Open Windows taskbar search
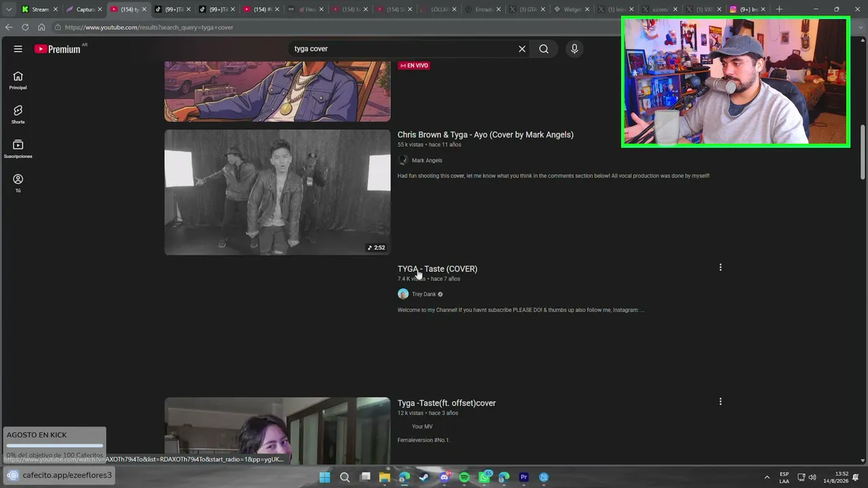Image resolution: width=868 pixels, height=488 pixels. (344, 477)
